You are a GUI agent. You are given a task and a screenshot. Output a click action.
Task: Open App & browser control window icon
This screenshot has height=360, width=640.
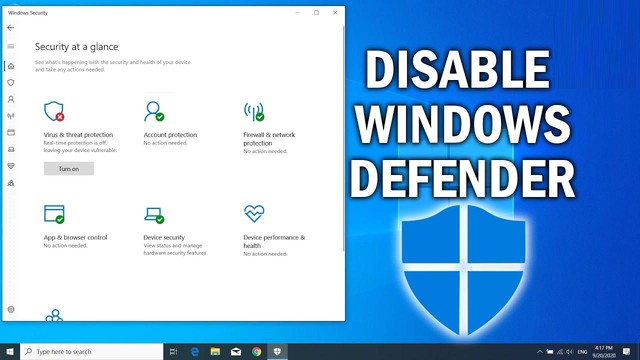(54, 214)
